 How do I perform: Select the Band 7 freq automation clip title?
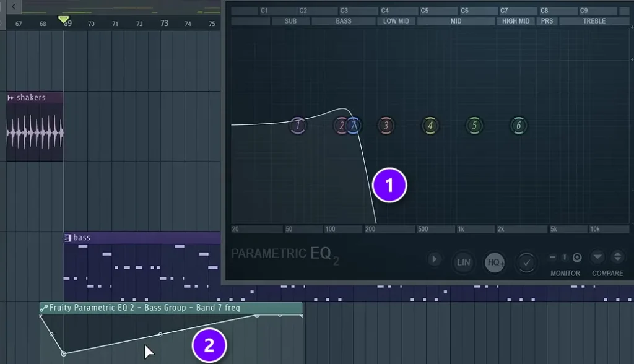(145, 308)
